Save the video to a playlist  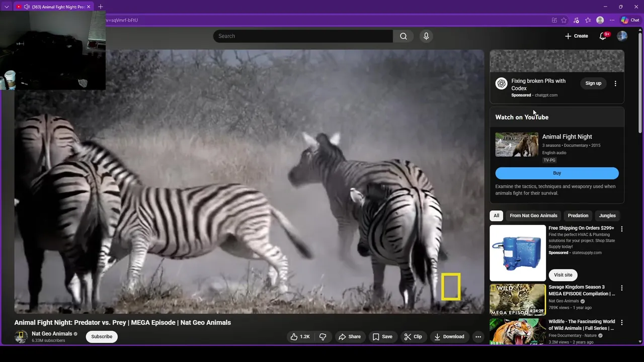tap(382, 337)
